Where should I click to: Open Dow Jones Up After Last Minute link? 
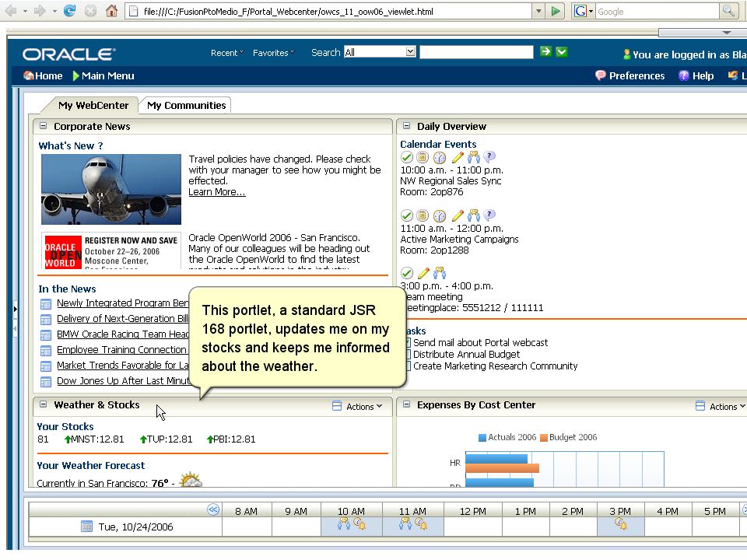click(x=124, y=381)
